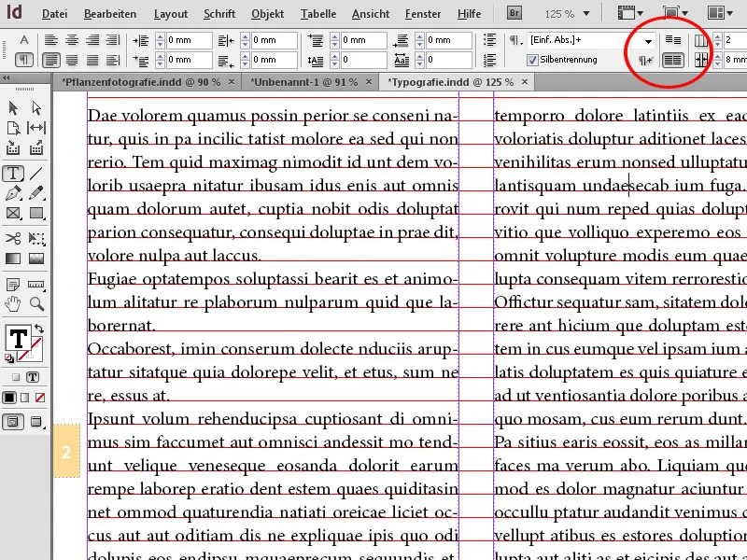Toggle Silbentrennung hyphenation checkbox
Image resolution: width=747 pixels, height=560 pixels.
(x=532, y=60)
